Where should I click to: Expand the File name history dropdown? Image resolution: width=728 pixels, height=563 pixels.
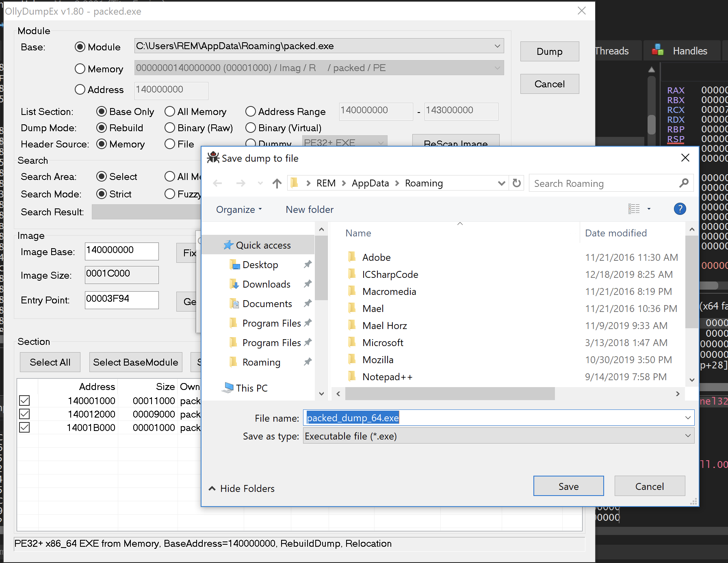pyautogui.click(x=688, y=418)
